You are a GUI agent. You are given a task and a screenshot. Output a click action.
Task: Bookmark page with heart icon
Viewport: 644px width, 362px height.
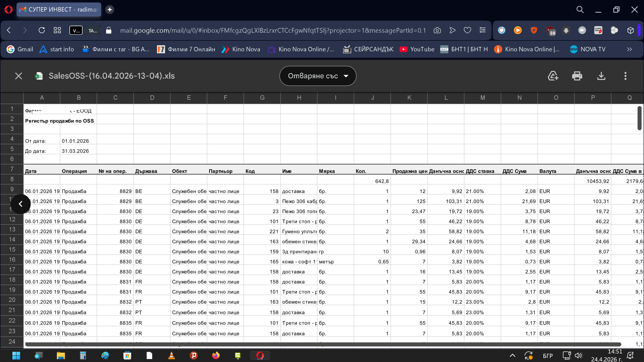467,31
